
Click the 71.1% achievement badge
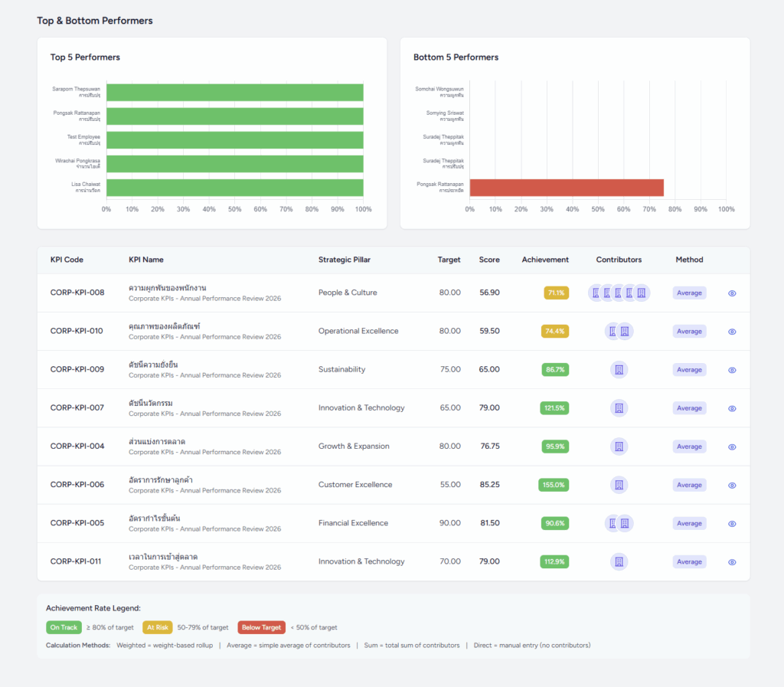(x=556, y=293)
